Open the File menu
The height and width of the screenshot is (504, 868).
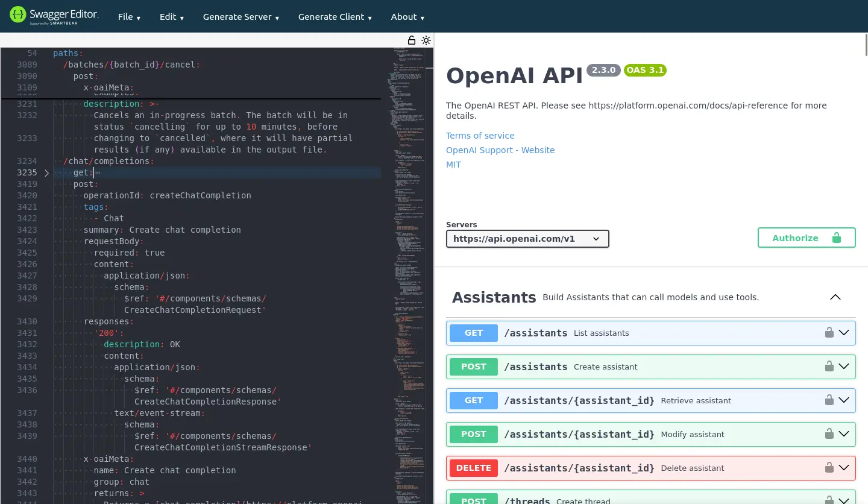pyautogui.click(x=129, y=17)
